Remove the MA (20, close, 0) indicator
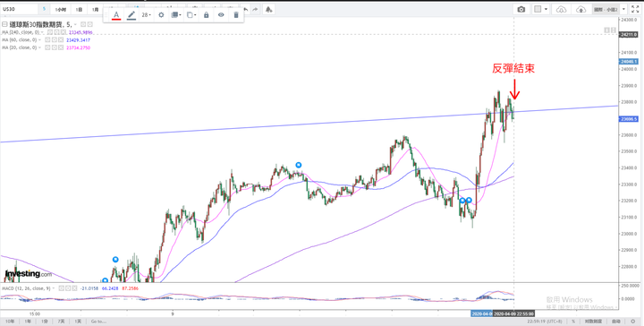The height and width of the screenshot is (326, 644). click(x=60, y=47)
